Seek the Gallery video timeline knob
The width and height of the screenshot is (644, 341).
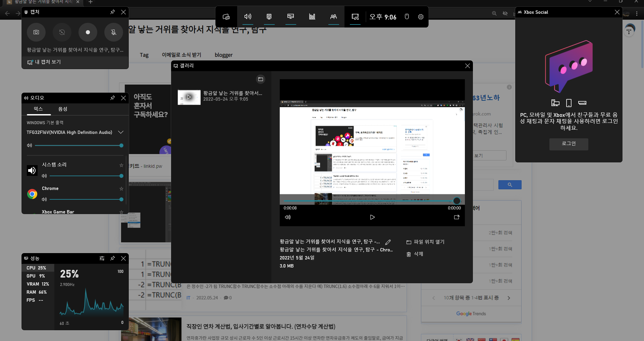[x=457, y=201]
